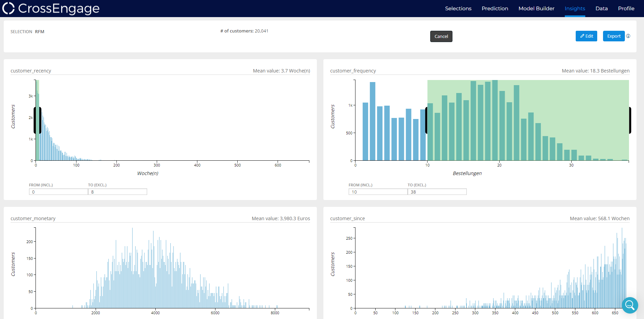The image size is (644, 319).
Task: Go to the Prediction page
Action: 494,9
